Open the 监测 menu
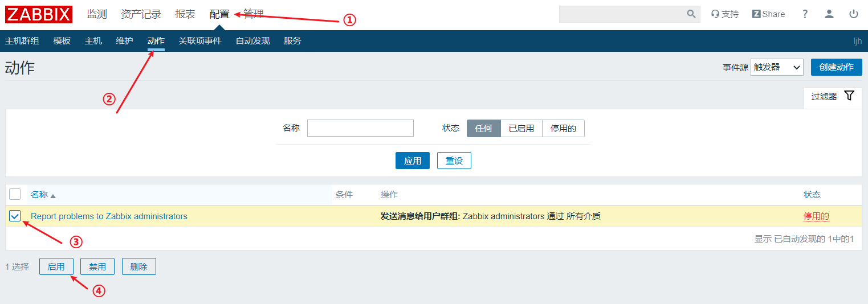Image resolution: width=868 pixels, height=304 pixels. [x=97, y=14]
